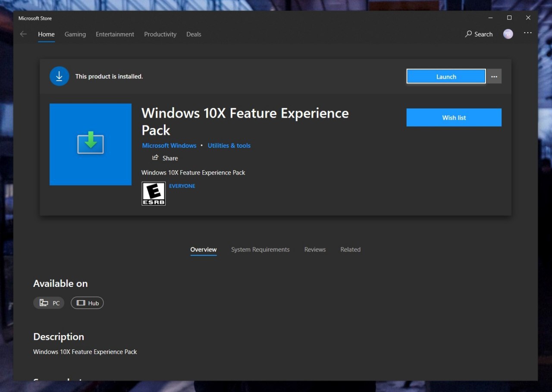Switch to the Home tab
The width and height of the screenshot is (552, 392).
click(46, 34)
